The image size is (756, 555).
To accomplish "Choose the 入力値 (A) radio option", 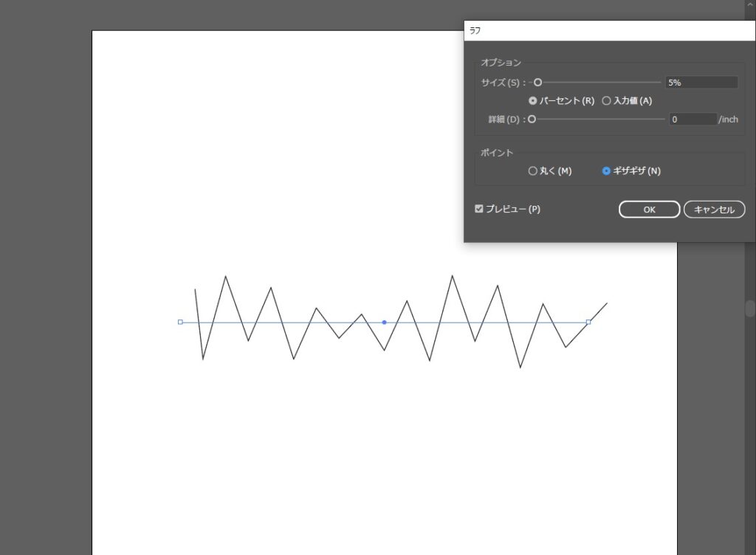I will point(606,100).
